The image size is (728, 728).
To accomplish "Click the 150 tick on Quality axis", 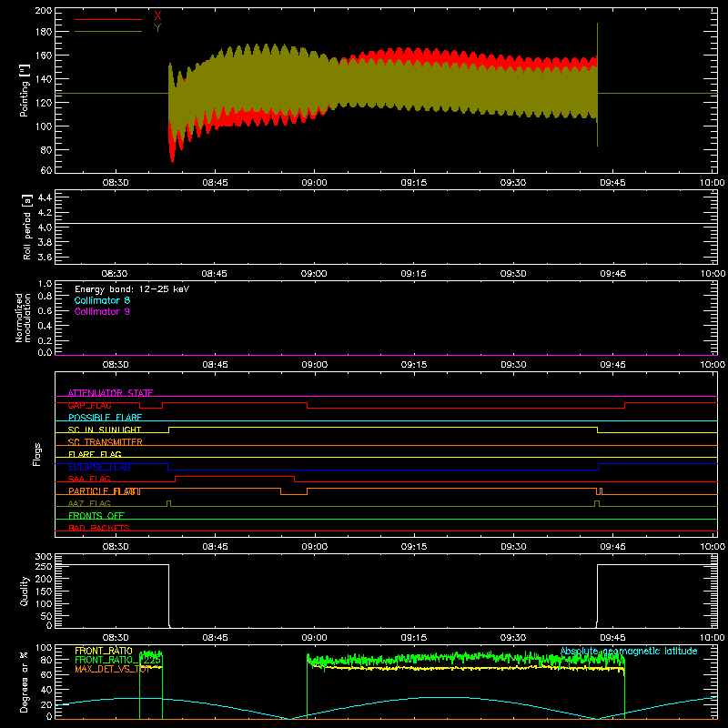I will pos(44,591).
